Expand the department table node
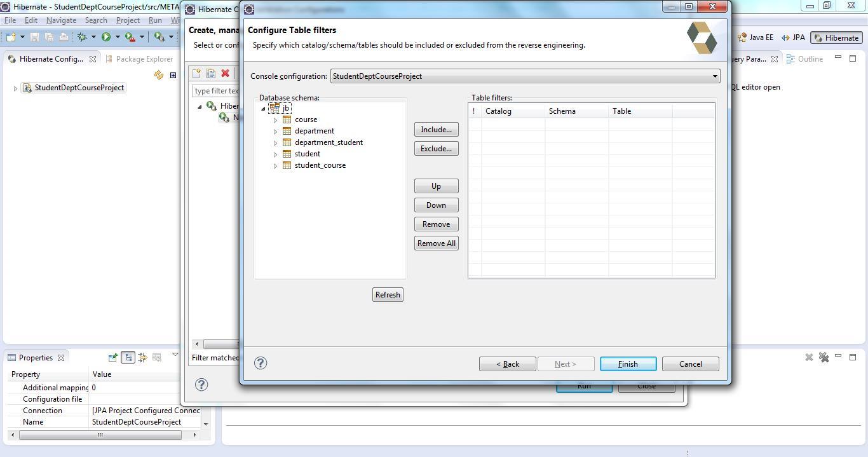The image size is (868, 457). pos(276,132)
